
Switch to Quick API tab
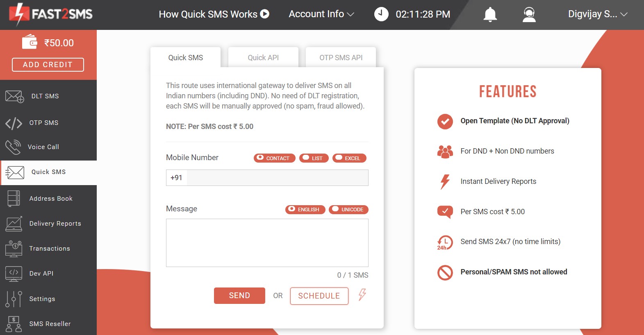[x=263, y=58]
